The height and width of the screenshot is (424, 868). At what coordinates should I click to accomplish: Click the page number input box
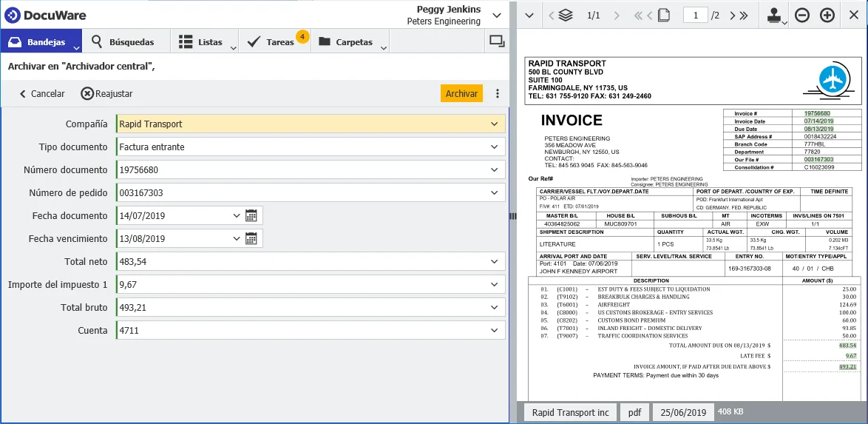coord(695,16)
